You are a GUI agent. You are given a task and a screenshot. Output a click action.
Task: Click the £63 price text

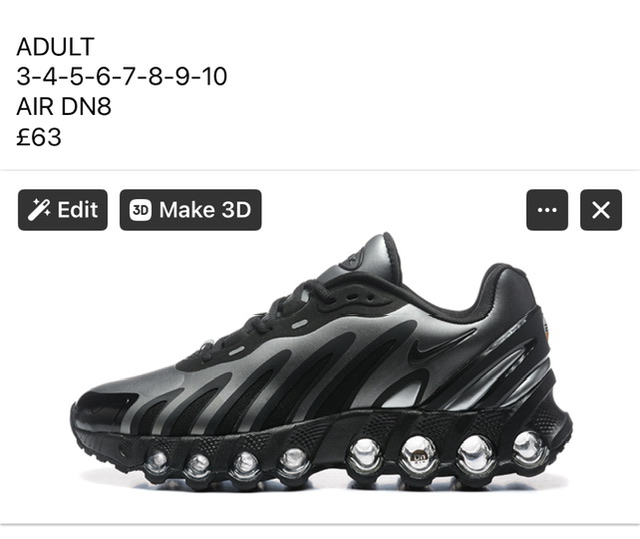click(39, 137)
